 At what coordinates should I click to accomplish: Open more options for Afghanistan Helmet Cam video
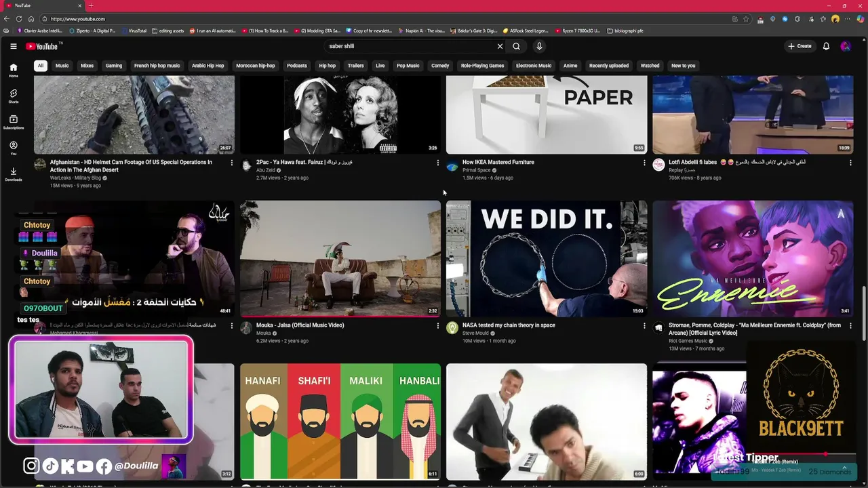tap(231, 163)
